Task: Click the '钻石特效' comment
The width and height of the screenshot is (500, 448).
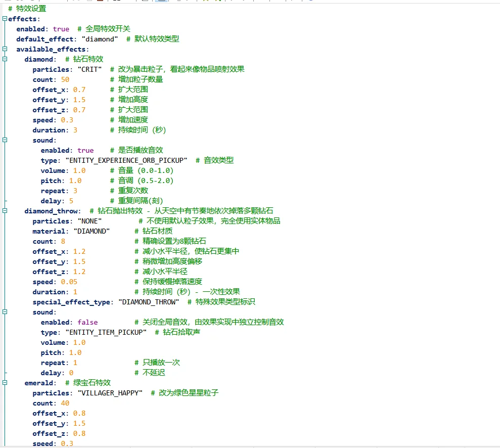Action: pos(88,59)
